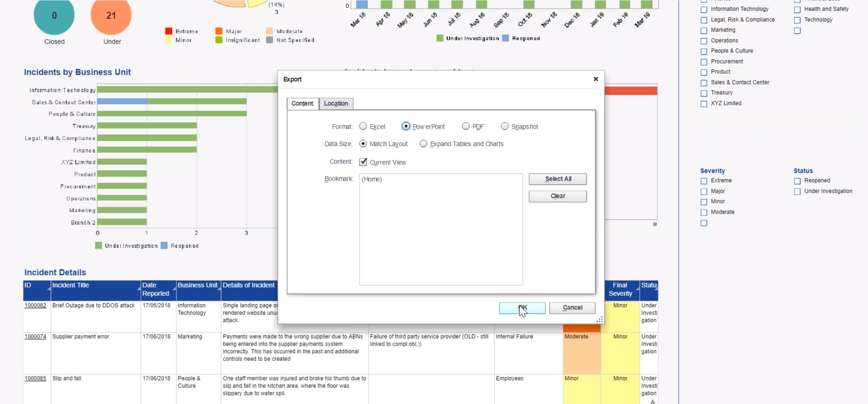Open incident 1000074 link

click(35, 336)
